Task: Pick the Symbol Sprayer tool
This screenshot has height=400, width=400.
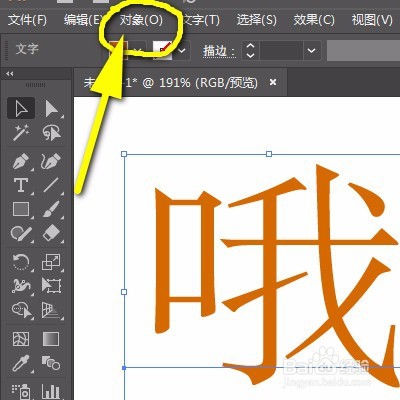Action: click(21, 391)
